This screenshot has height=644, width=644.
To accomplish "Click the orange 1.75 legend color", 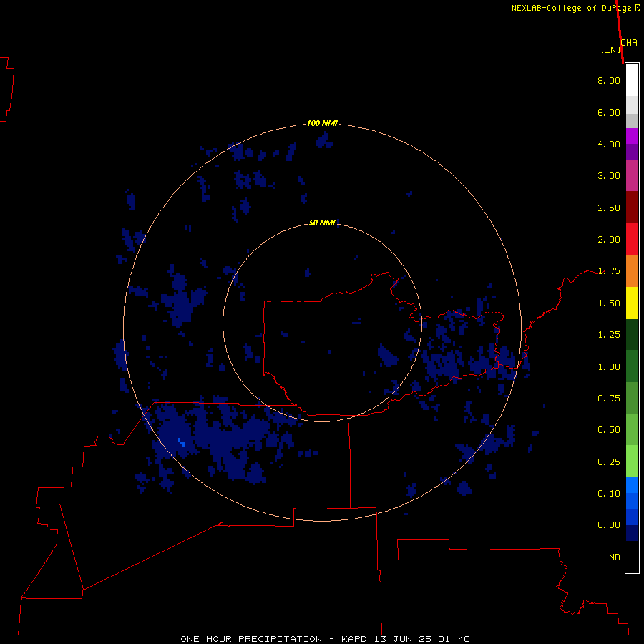I will point(632,270).
